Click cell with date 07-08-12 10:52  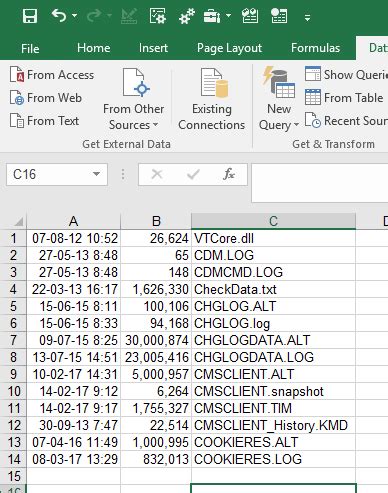pos(73,238)
